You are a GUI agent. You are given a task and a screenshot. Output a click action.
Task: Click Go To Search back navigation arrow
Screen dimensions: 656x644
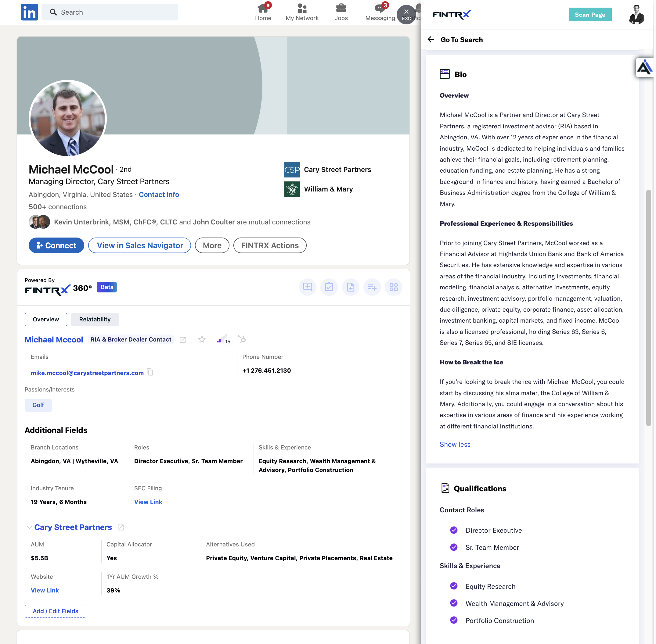(431, 39)
